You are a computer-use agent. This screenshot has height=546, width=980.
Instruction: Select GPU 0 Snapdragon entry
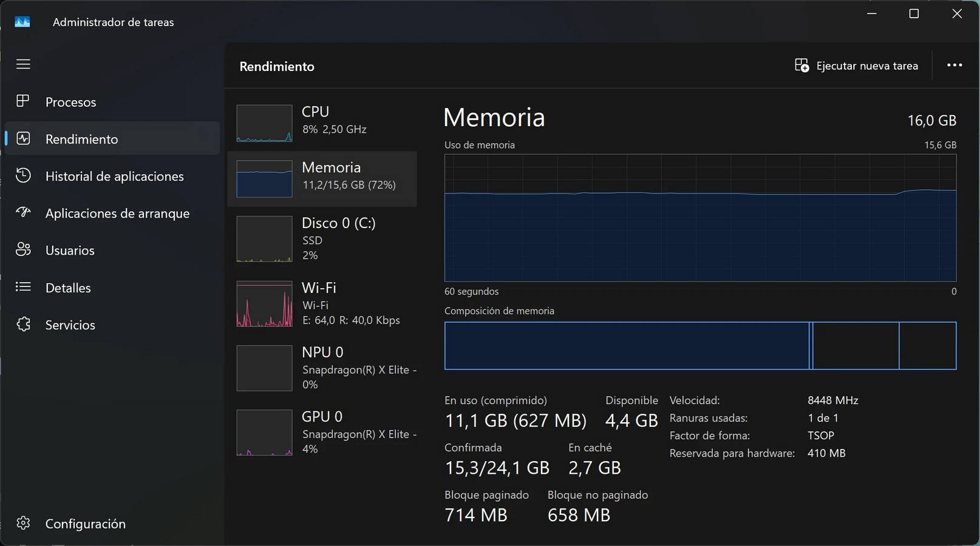(264, 432)
